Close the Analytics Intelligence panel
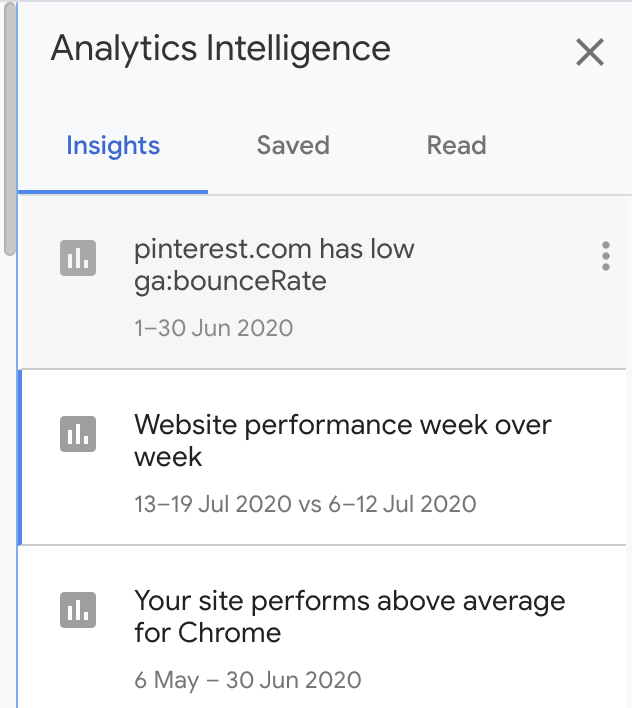 coord(590,52)
